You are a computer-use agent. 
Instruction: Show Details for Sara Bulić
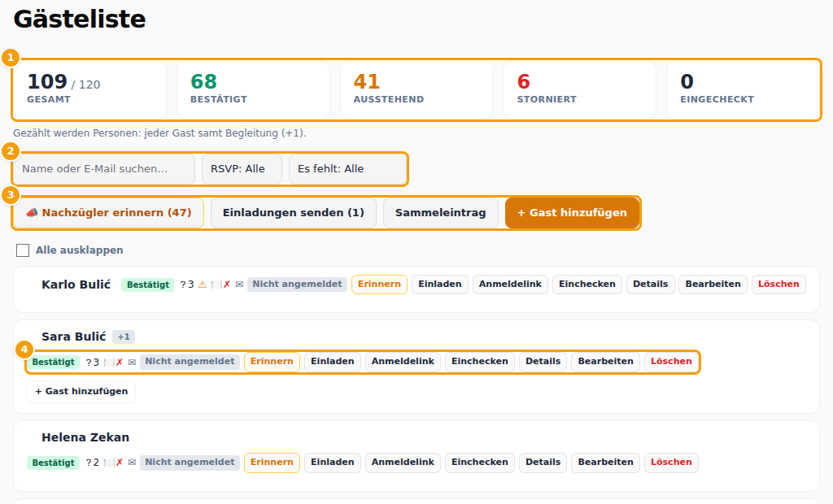543,362
